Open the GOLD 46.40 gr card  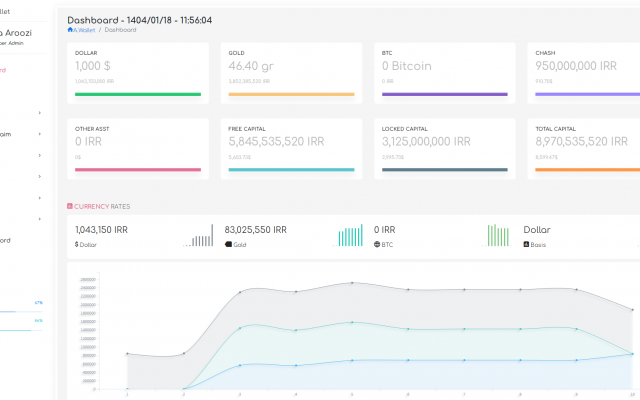(291, 72)
